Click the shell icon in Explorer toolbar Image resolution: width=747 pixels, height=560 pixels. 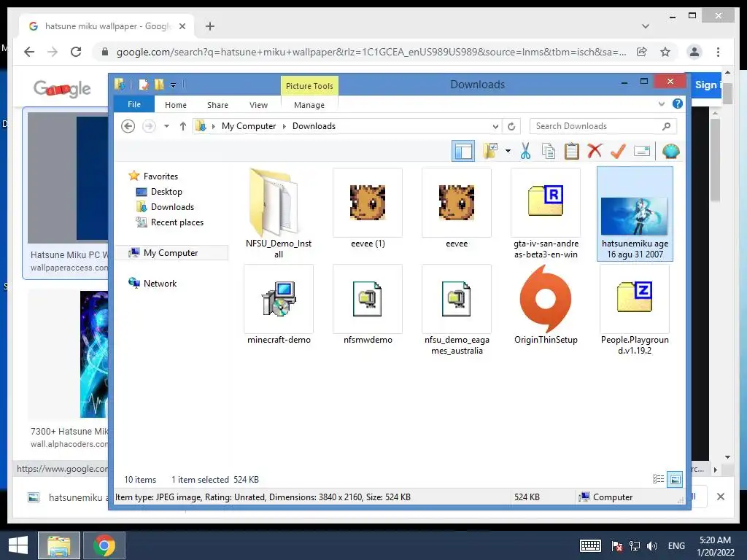[x=671, y=152]
